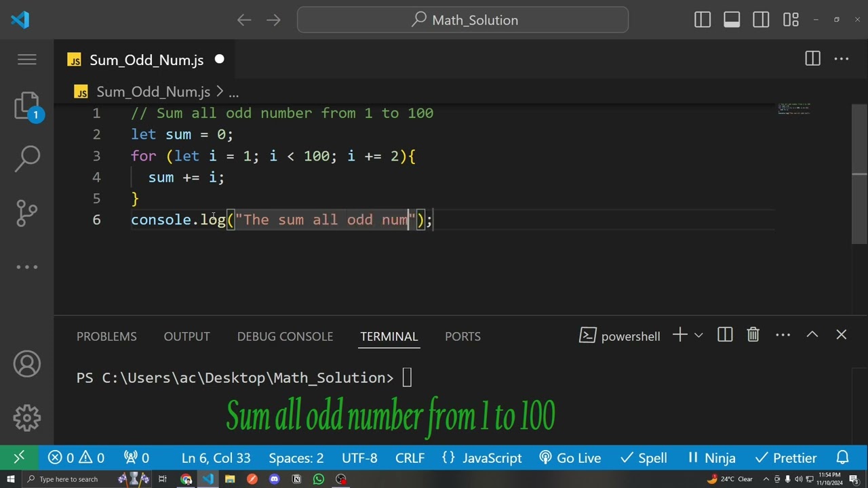Click the Math_Solution command center search box
868x488 pixels.
pyautogui.click(x=462, y=20)
